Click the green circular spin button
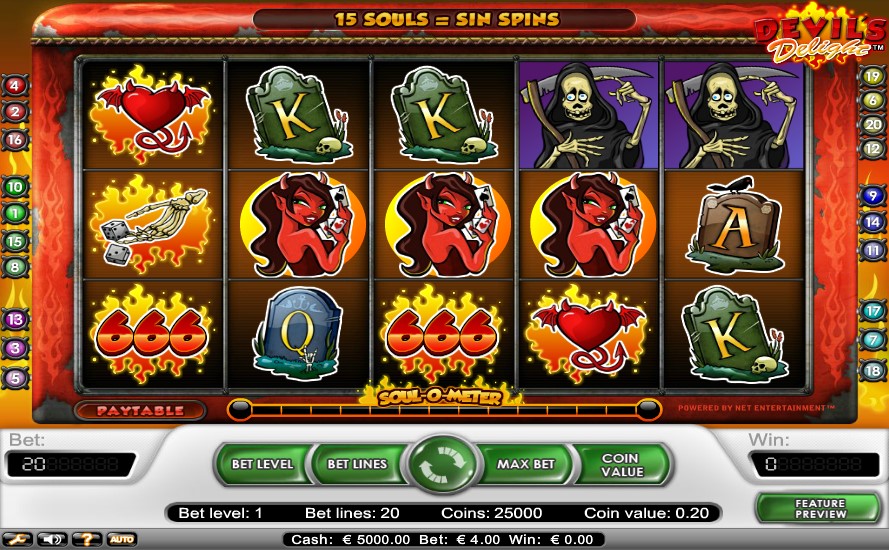 [442, 464]
